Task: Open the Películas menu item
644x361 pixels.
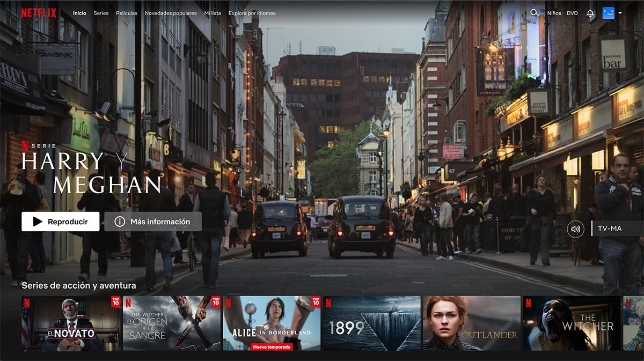Action: click(x=127, y=13)
